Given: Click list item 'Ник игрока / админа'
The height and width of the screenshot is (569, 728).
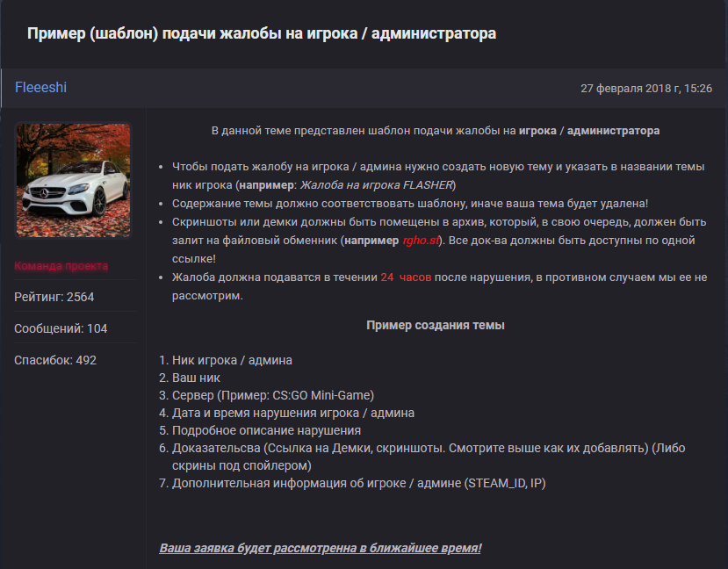Looking at the screenshot, I should pyautogui.click(x=232, y=360).
